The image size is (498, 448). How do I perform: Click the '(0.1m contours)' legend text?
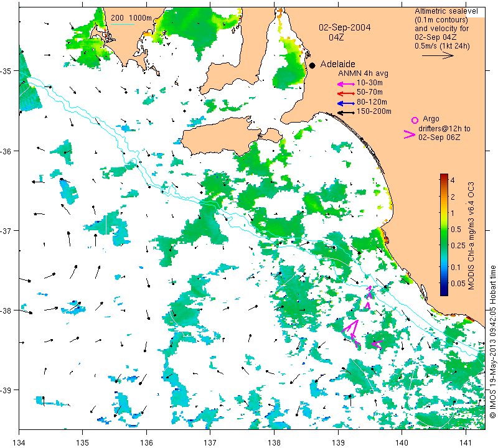[x=441, y=20]
